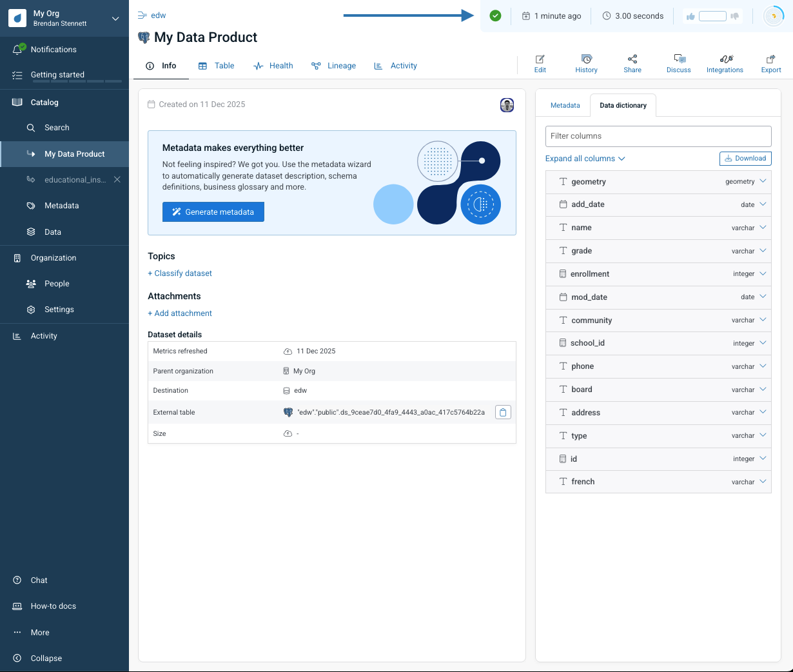Switch to the Health tab
The image size is (793, 672).
pyautogui.click(x=273, y=66)
